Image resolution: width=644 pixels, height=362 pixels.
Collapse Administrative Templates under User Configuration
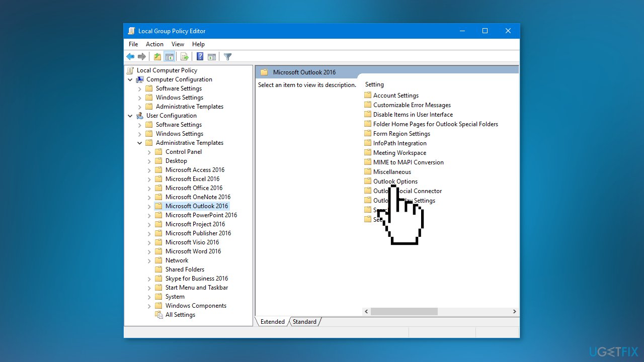[x=140, y=143]
